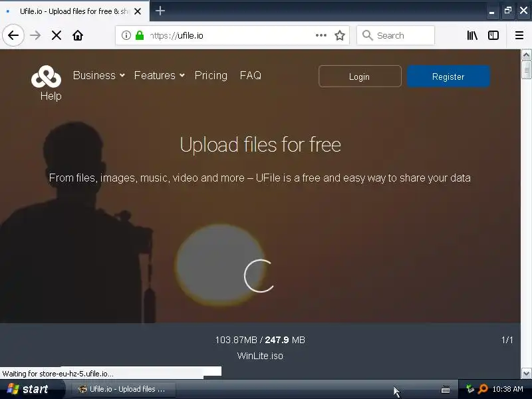Click the ufile.io address bar
This screenshot has height=399, width=532.
point(232,35)
